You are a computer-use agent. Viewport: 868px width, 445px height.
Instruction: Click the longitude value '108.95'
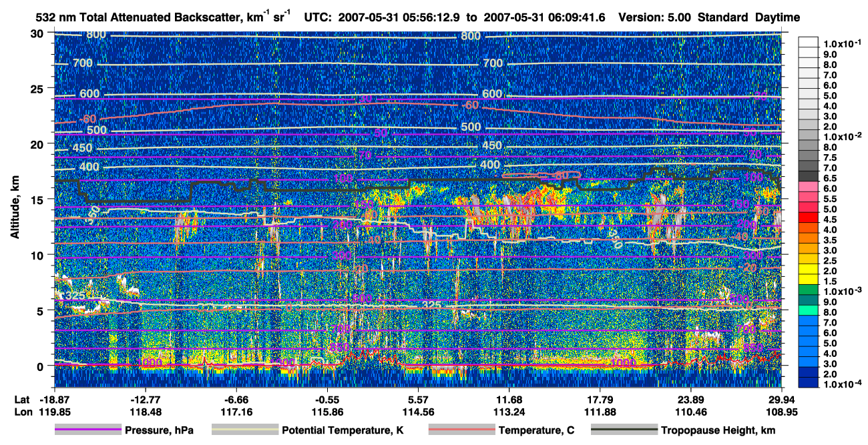pyautogui.click(x=782, y=412)
